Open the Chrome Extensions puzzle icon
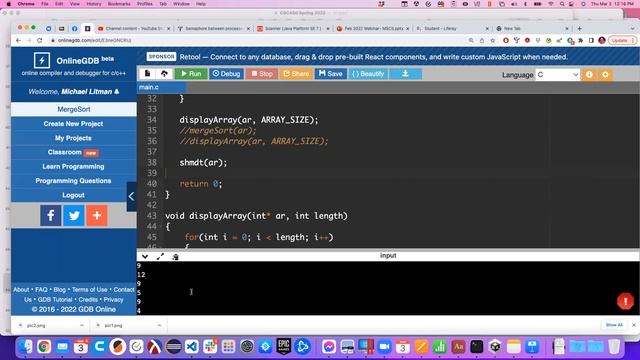Screen dimensions: 640x360 580,40
